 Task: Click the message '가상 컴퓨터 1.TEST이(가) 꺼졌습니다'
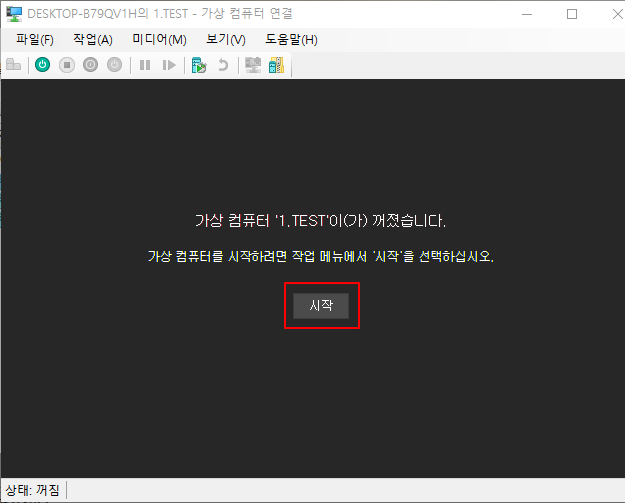tap(320, 220)
